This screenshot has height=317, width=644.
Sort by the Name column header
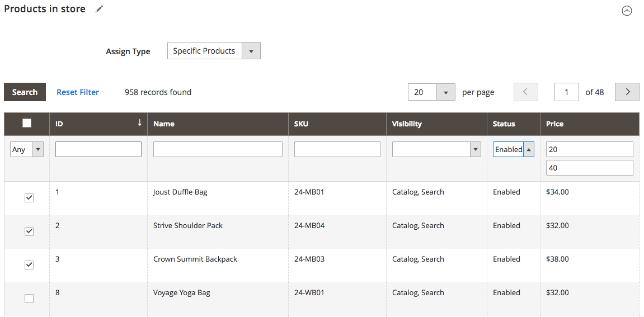point(218,124)
